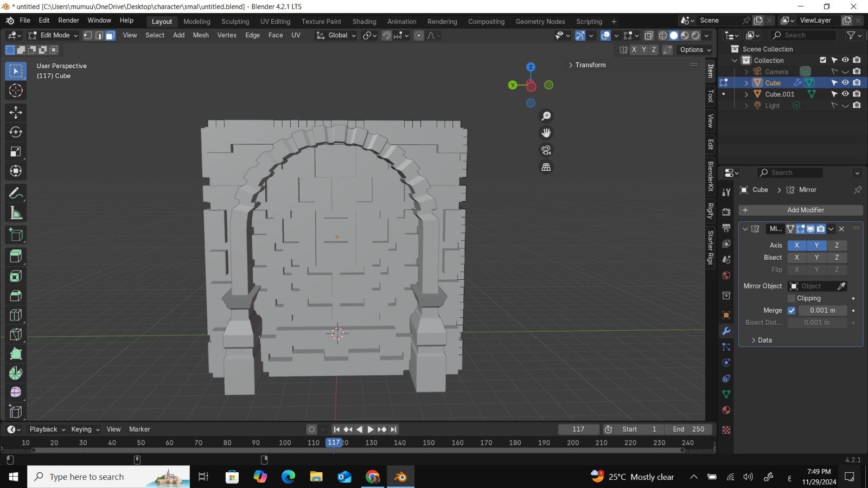Select the Poly Build tool
Screen dimensions: 868x488
click(16, 354)
